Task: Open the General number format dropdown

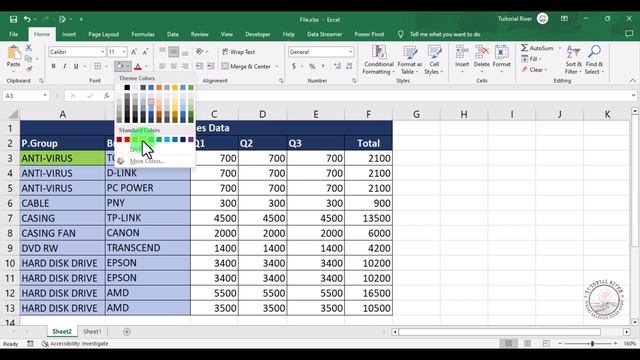Action: pos(350,52)
